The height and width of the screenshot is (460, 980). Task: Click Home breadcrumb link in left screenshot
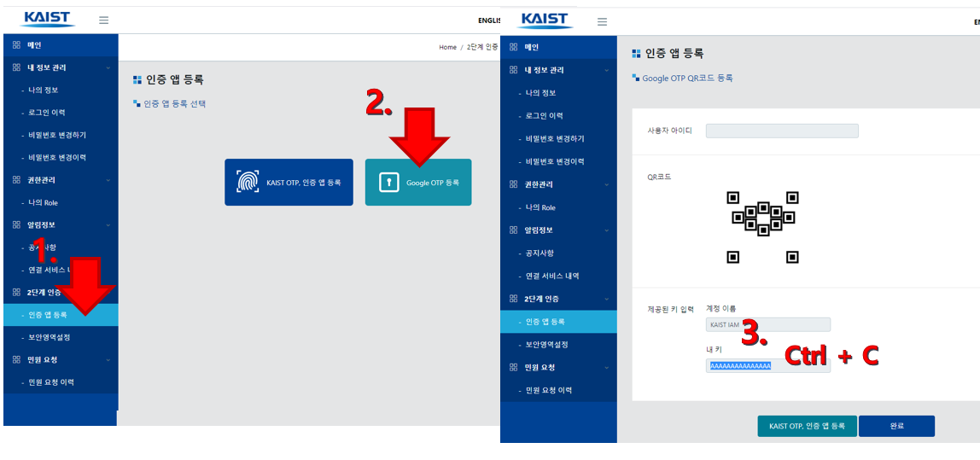(x=447, y=48)
